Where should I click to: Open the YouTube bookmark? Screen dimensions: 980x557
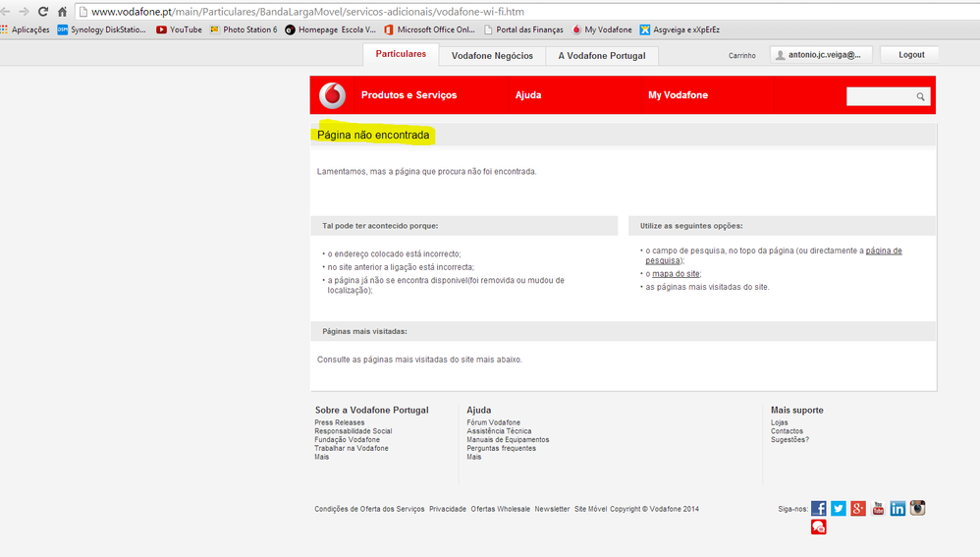pos(179,29)
